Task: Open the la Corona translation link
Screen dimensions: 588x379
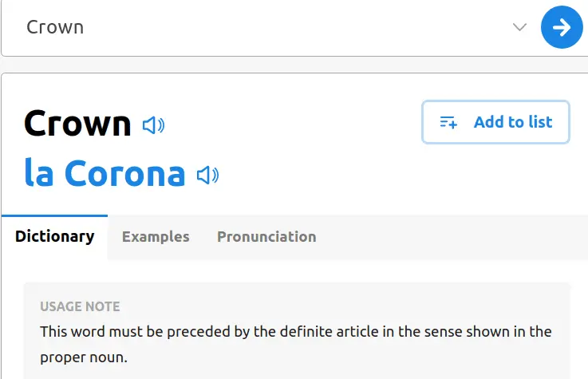Action: pyautogui.click(x=104, y=173)
